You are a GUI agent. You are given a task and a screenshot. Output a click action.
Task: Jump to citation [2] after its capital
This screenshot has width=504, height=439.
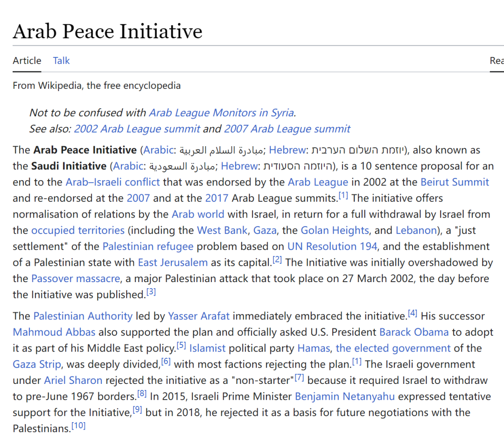pos(277,260)
